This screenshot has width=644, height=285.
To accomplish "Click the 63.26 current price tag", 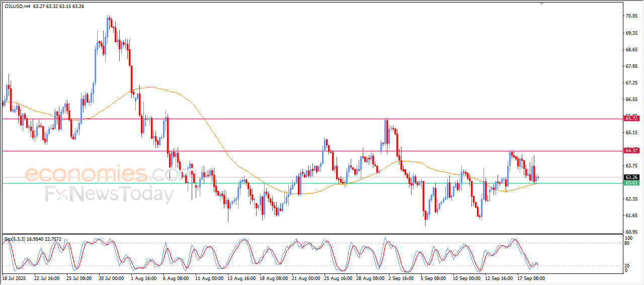I will tap(631, 177).
